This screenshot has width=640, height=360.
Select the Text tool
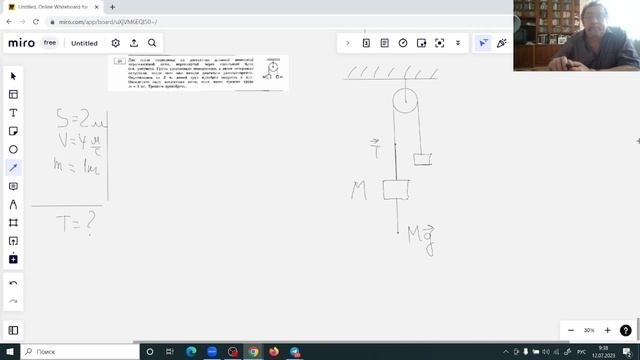[x=13, y=113]
